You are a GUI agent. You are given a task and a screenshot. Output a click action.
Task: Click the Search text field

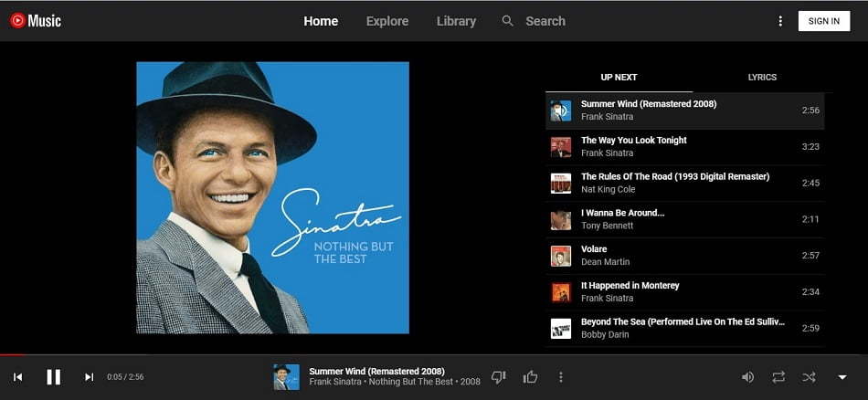click(545, 21)
